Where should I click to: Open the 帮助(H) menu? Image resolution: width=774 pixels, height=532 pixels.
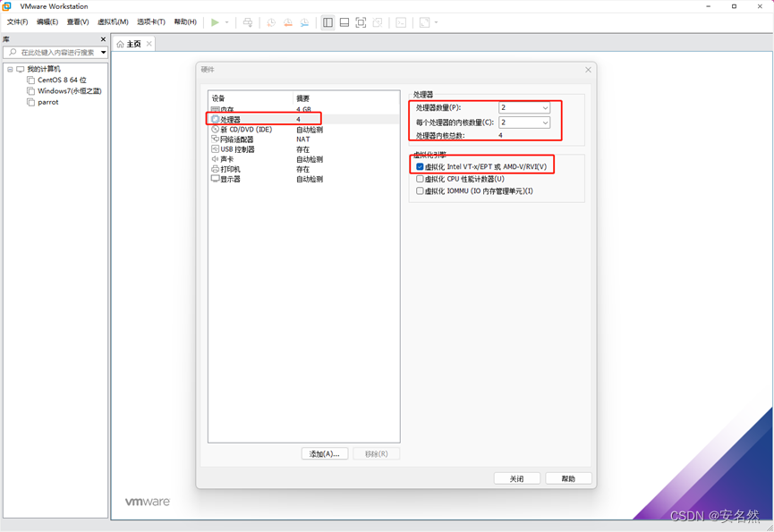click(185, 22)
